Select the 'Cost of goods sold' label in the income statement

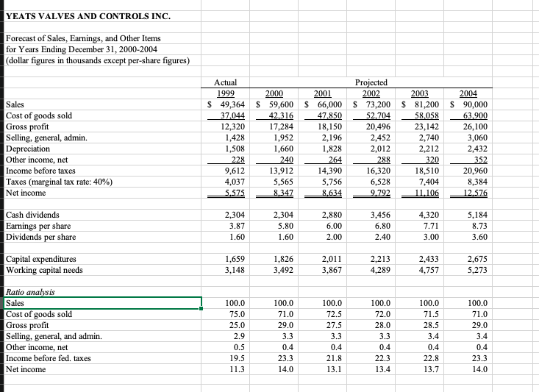click(39, 115)
